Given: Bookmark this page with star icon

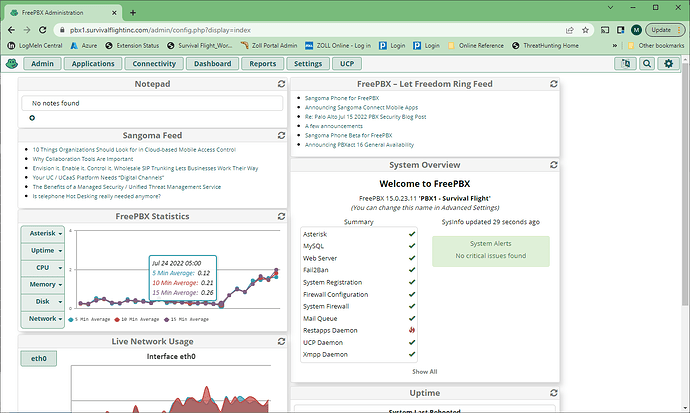Looking at the screenshot, I should click(x=585, y=30).
